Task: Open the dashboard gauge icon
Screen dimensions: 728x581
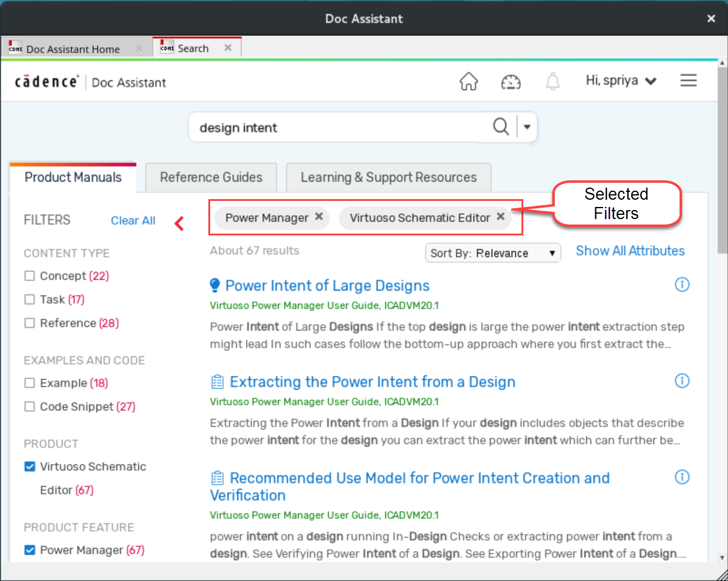Action: point(511,82)
